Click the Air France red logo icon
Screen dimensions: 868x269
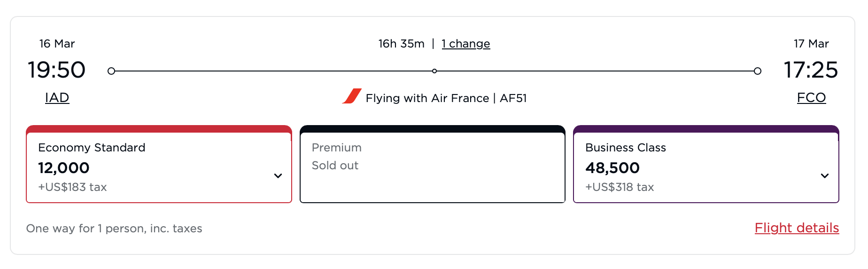tap(352, 96)
